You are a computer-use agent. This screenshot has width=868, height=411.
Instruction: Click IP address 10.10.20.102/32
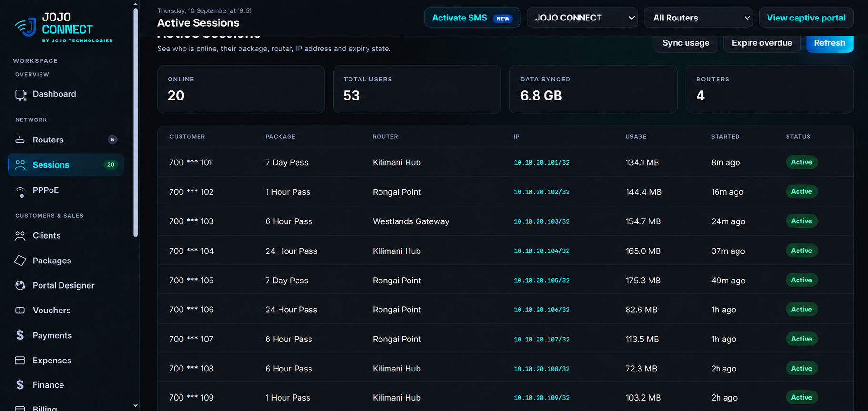click(x=541, y=192)
